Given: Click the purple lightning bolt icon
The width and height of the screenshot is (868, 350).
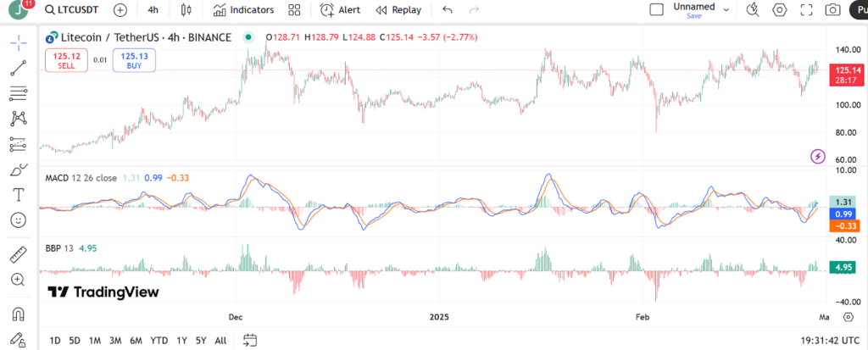Looking at the screenshot, I should (818, 156).
